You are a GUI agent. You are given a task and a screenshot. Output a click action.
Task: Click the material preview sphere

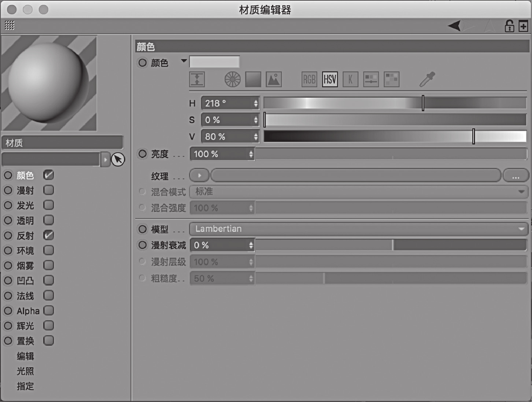[x=49, y=83]
